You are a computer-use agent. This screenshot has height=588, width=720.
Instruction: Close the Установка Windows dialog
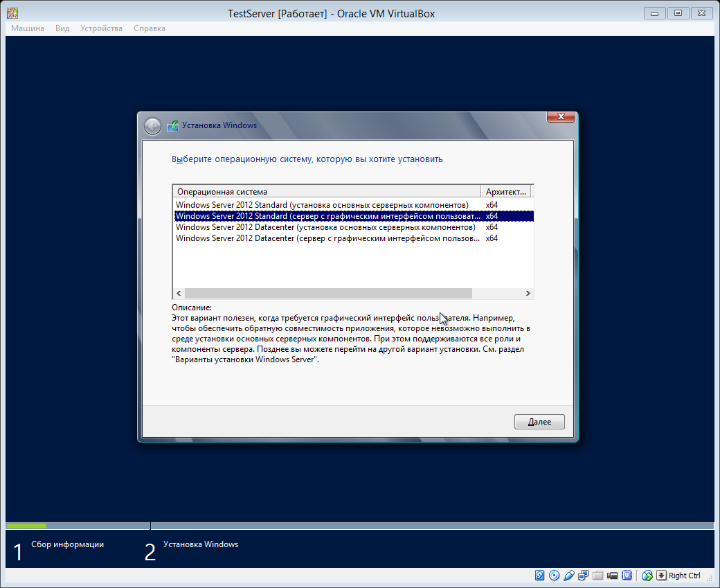(561, 116)
